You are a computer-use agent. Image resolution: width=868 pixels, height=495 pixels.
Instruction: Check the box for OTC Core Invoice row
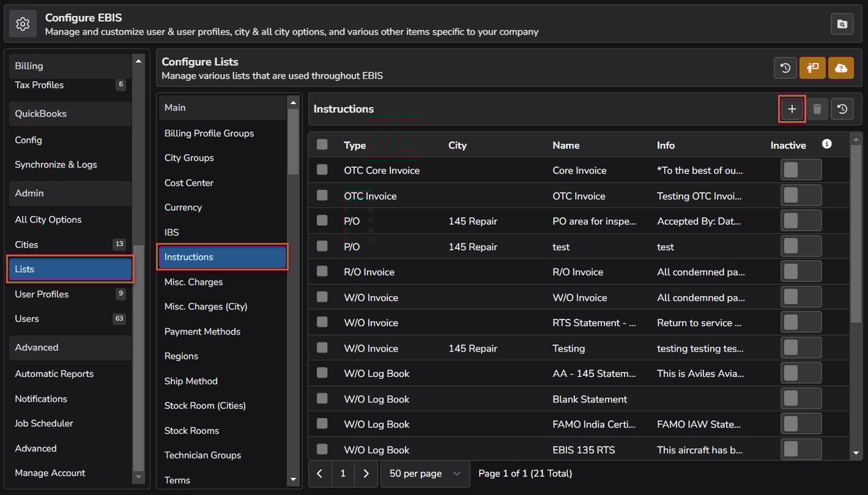click(x=322, y=170)
